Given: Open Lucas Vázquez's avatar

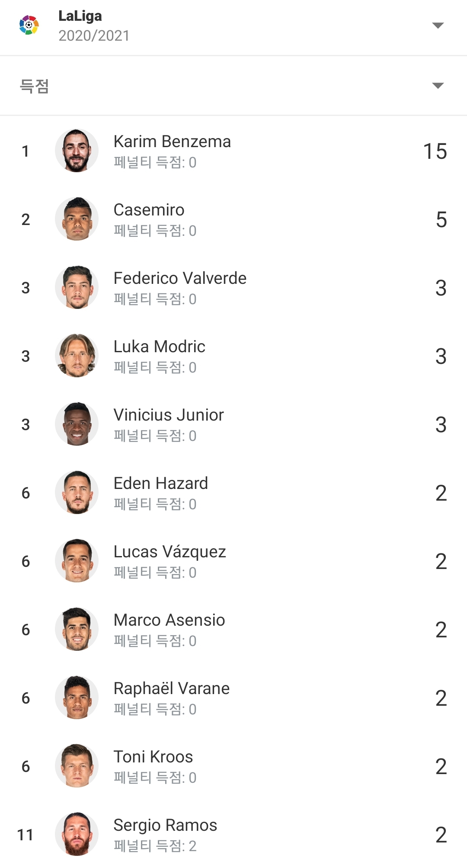Looking at the screenshot, I should coord(77,561).
